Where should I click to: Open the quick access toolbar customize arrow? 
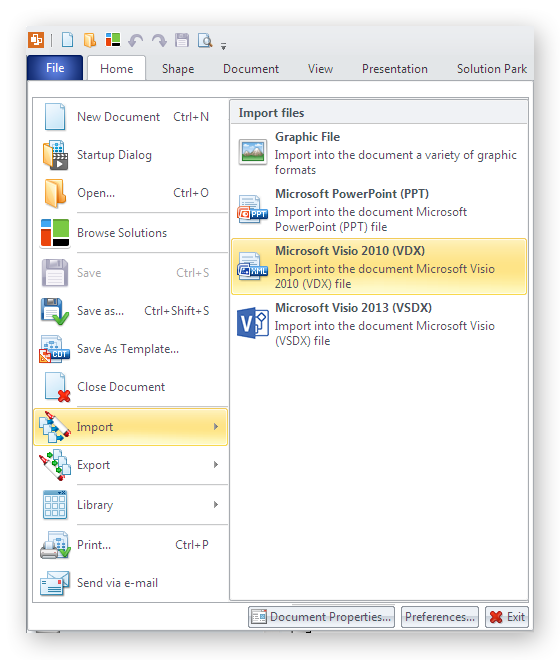click(224, 46)
